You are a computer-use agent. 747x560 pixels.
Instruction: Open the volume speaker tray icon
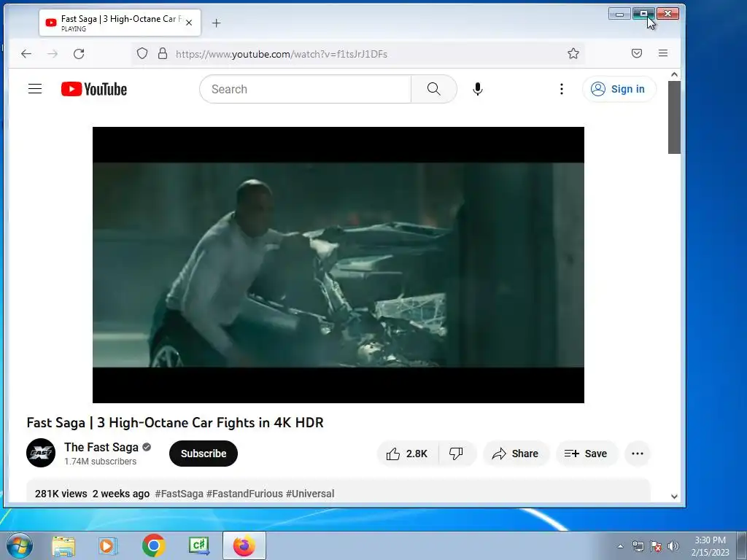(673, 547)
